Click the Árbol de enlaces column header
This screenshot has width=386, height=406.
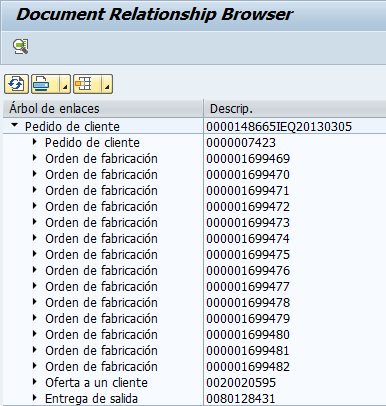pos(103,109)
